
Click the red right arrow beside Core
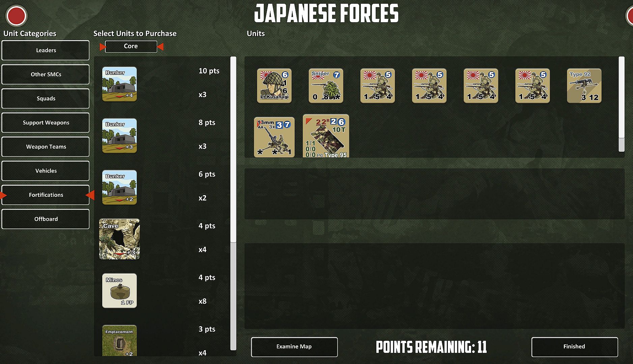[x=161, y=47]
